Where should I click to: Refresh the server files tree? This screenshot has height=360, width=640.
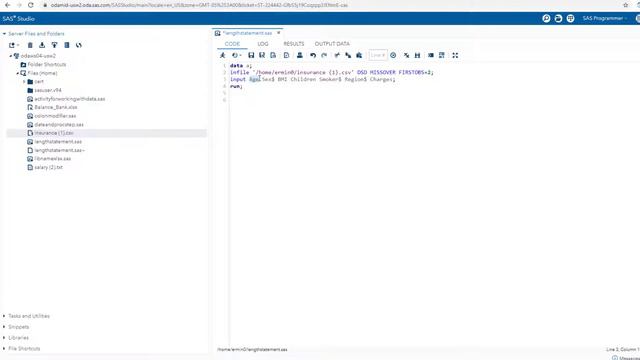tap(79, 45)
